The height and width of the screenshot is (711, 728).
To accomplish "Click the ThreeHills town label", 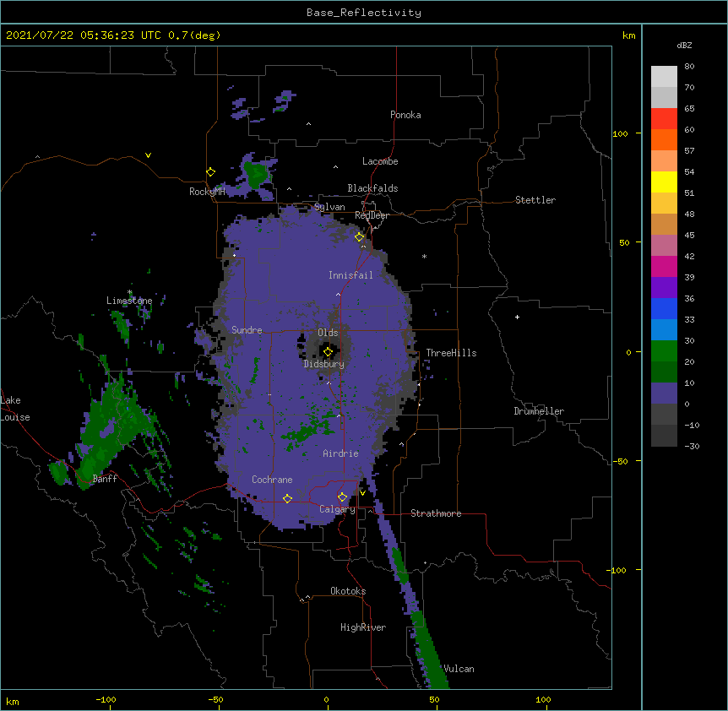I will point(451,353).
